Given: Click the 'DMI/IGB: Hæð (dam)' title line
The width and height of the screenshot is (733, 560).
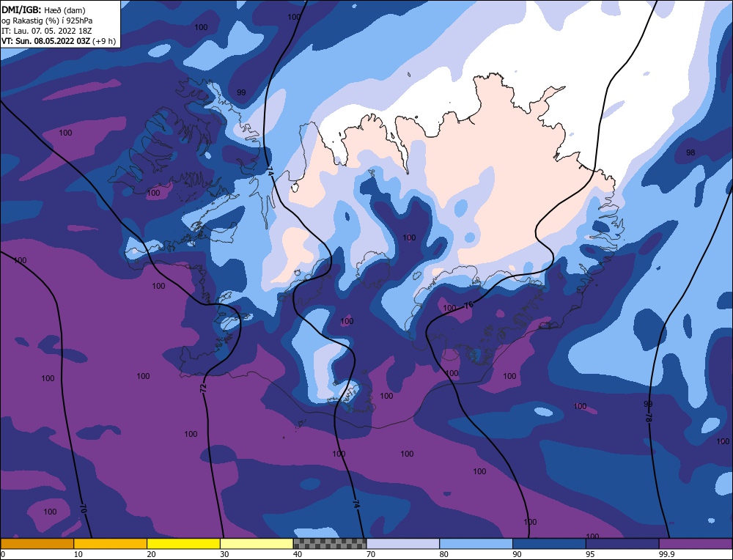Looking at the screenshot, I should coord(43,10).
